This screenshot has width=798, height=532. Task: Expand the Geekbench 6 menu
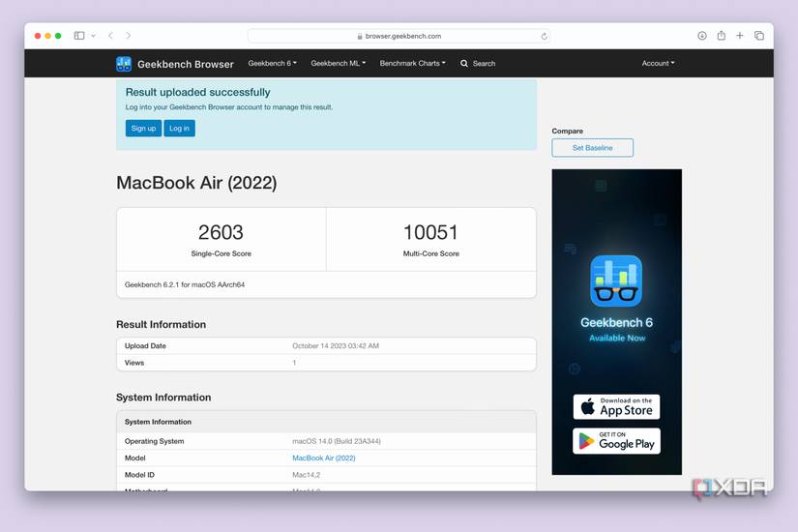coord(272,63)
